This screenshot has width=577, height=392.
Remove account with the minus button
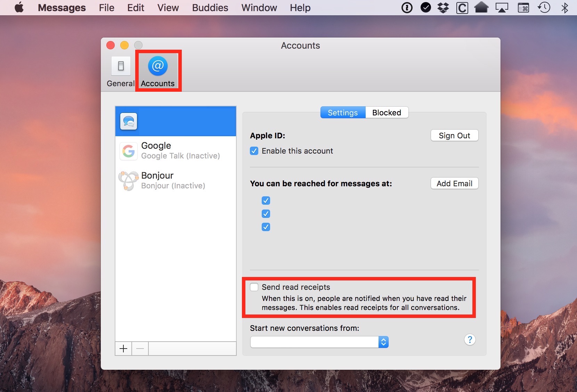[x=140, y=349]
